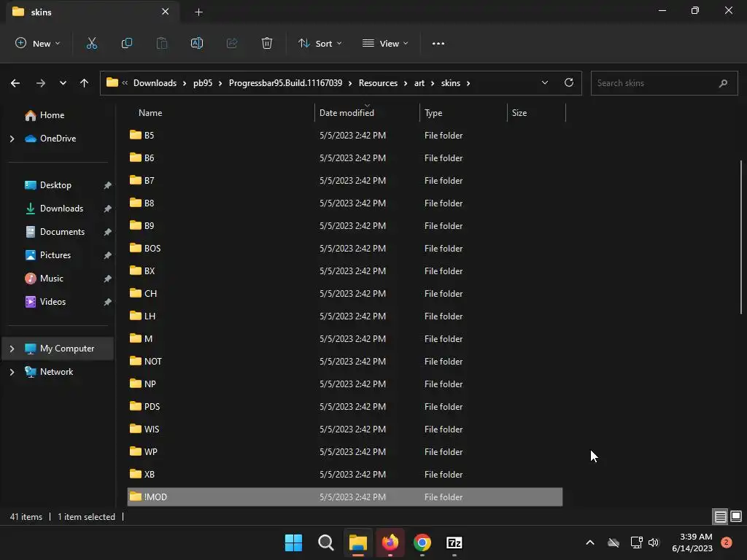The width and height of the screenshot is (747, 560).
Task: Click the Paste clipboard icon
Action: [162, 43]
